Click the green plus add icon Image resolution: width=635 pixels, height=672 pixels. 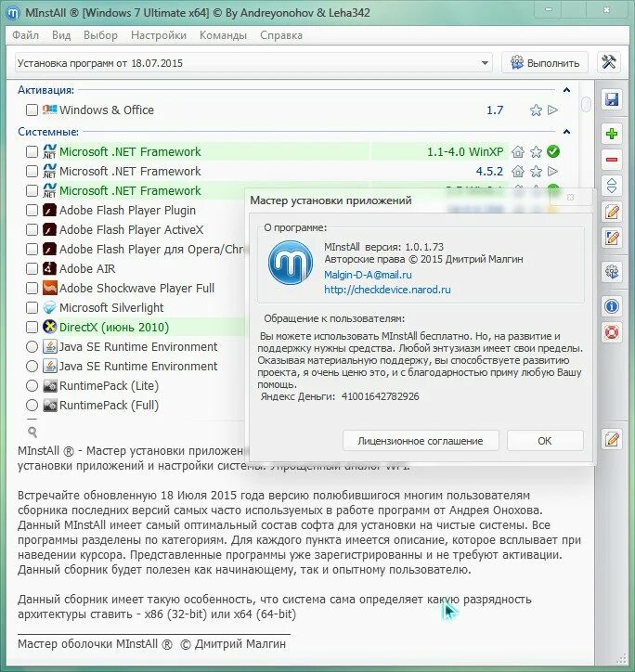coord(612,134)
